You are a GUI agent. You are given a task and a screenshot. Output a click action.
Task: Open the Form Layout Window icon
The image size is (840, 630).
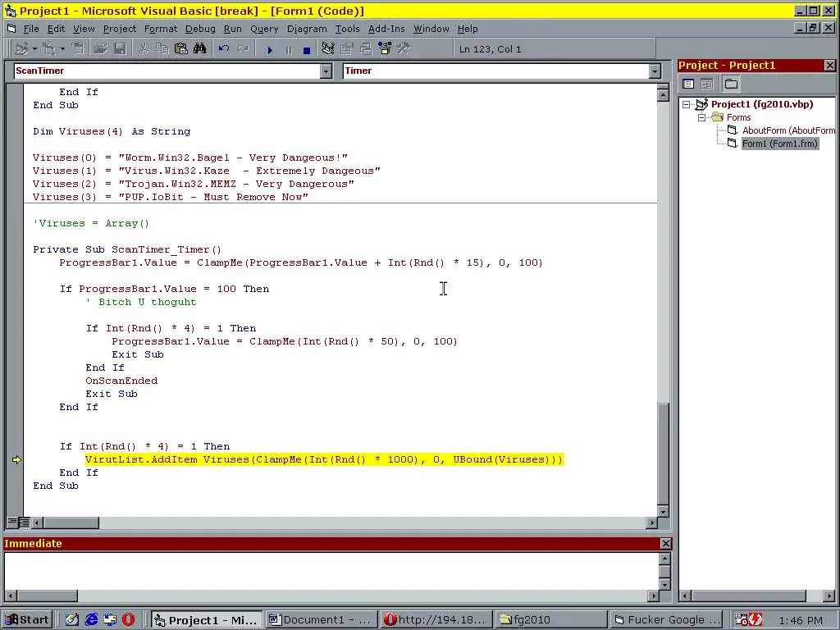(x=366, y=49)
